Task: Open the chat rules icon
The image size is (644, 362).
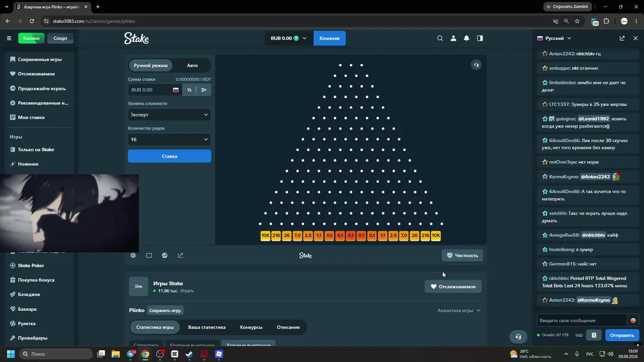Action: tap(594, 335)
